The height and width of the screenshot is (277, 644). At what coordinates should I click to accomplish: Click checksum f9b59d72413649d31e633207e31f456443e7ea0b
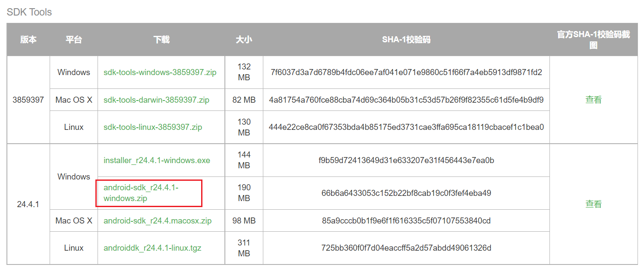[x=406, y=161]
